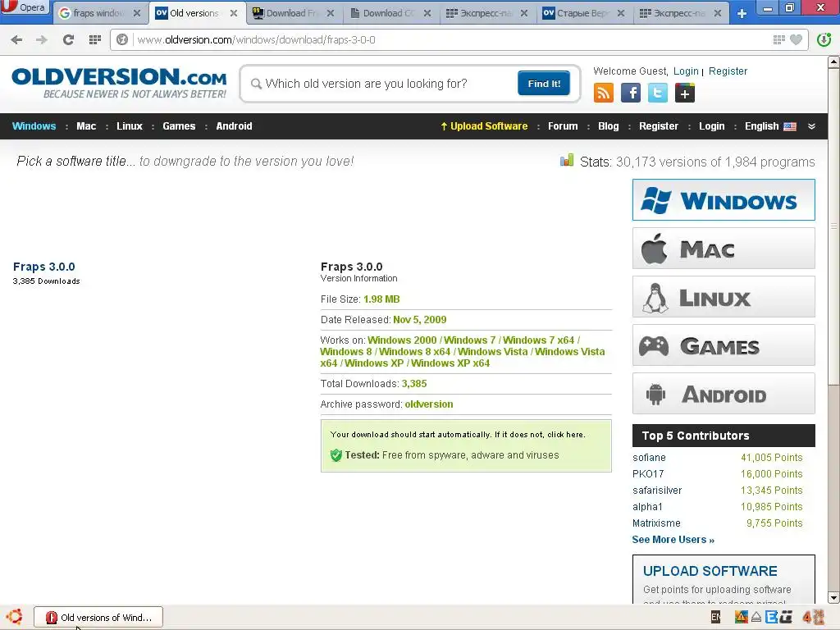Click 'Old versions of Wind...' taskbar button
This screenshot has height=630, width=840.
(x=98, y=617)
